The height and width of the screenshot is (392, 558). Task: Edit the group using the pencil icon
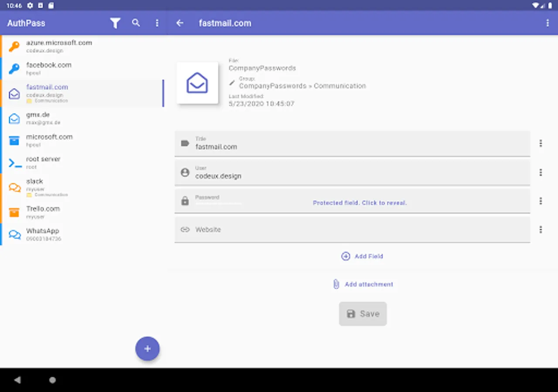point(232,82)
